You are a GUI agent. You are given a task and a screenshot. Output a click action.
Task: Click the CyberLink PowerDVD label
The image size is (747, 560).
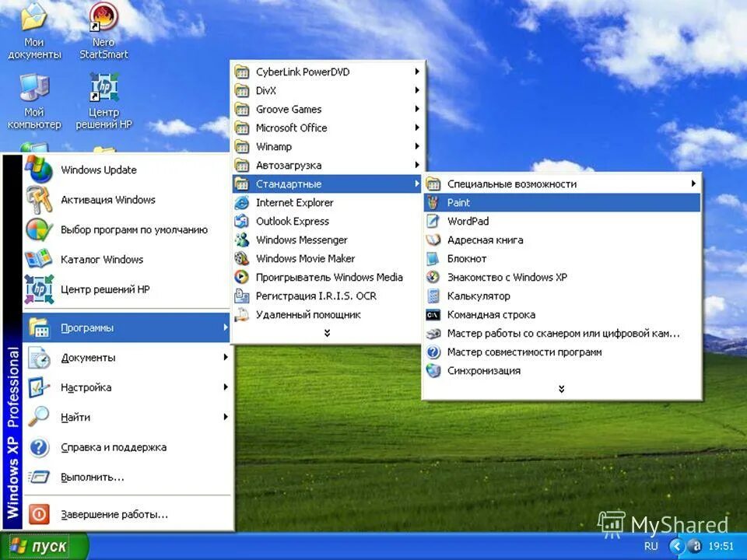(x=303, y=72)
